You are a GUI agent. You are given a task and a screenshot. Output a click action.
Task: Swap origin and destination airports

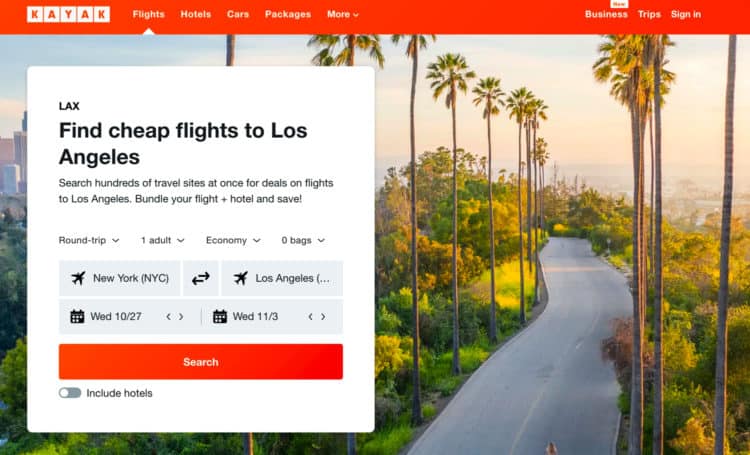point(201,278)
